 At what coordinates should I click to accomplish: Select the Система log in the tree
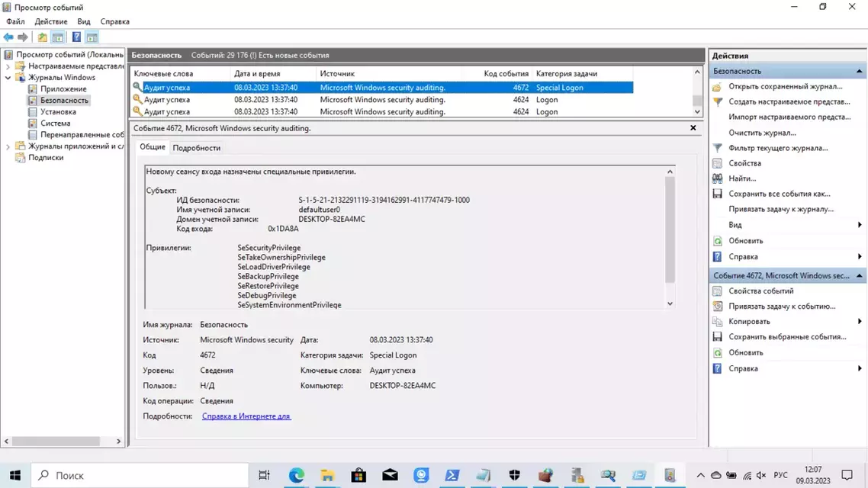[56, 124]
